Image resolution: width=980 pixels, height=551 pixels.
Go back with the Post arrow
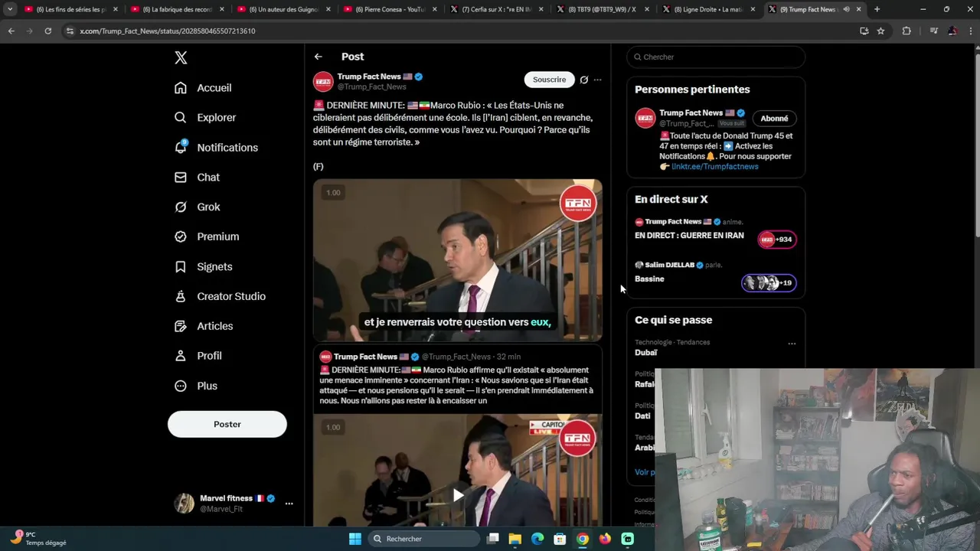[x=318, y=57]
